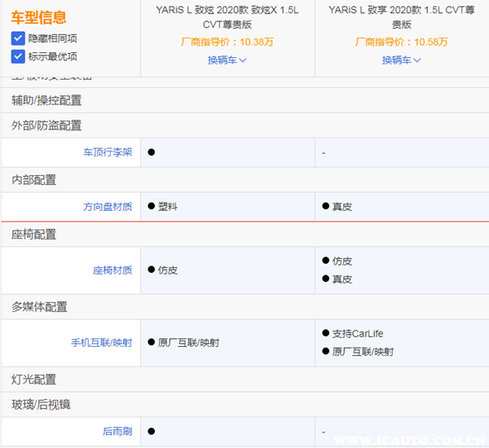
Task: Open the 座椅材质 row label
Action: click(x=112, y=270)
